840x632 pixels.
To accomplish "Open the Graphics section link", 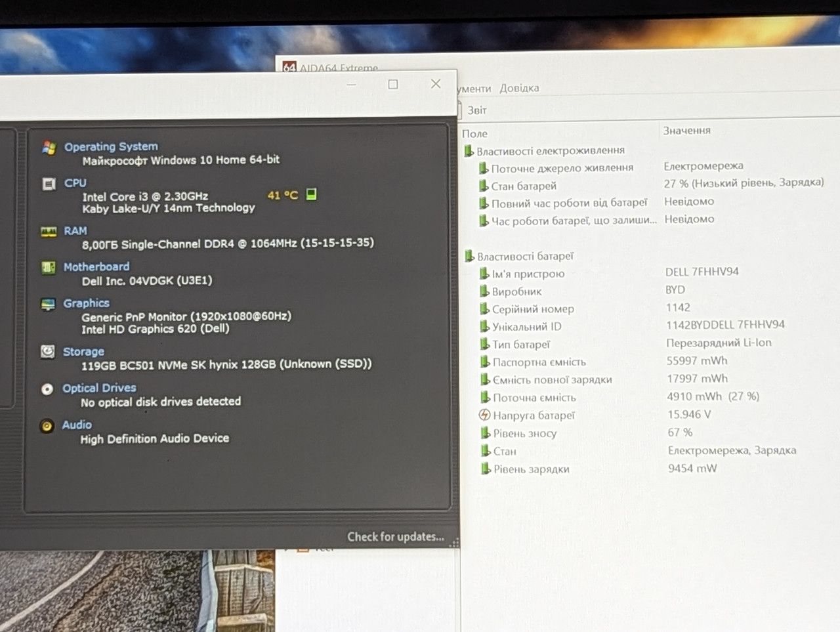I will 87,303.
